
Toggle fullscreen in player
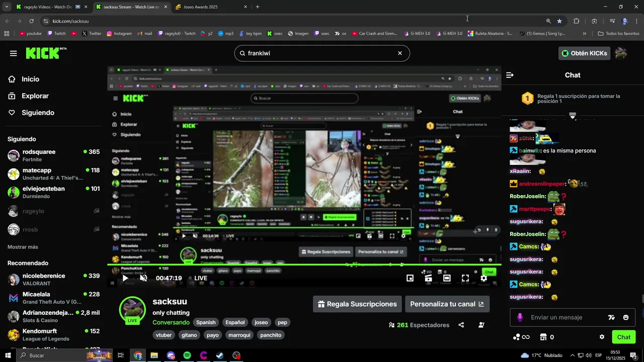coord(465,278)
